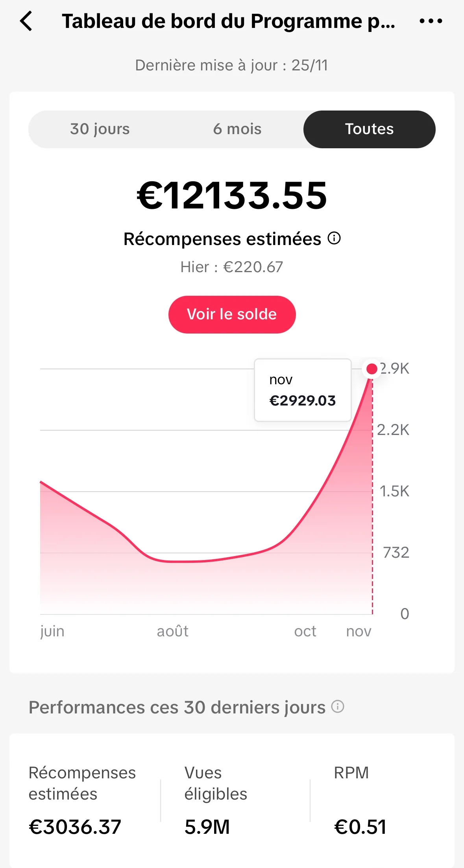Select the red data point on chart

click(x=372, y=369)
